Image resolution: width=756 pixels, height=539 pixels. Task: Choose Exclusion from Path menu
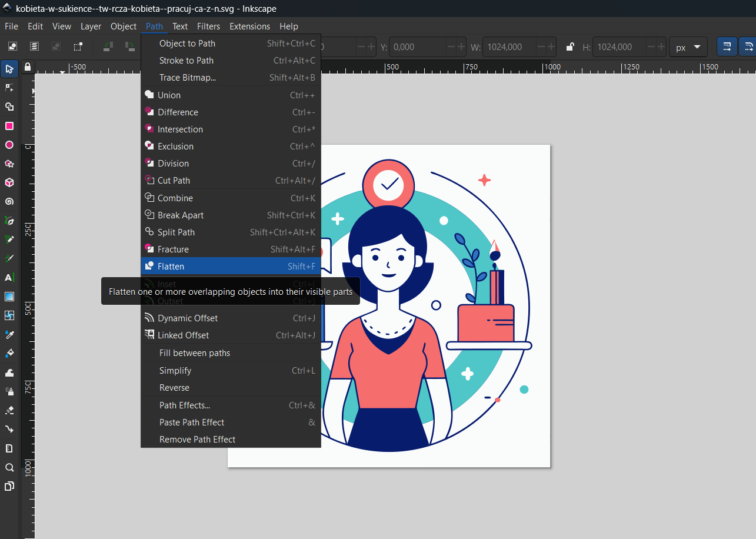tap(231, 147)
